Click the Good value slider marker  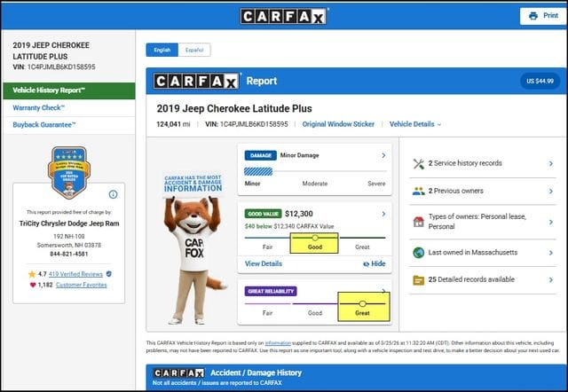pyautogui.click(x=315, y=238)
